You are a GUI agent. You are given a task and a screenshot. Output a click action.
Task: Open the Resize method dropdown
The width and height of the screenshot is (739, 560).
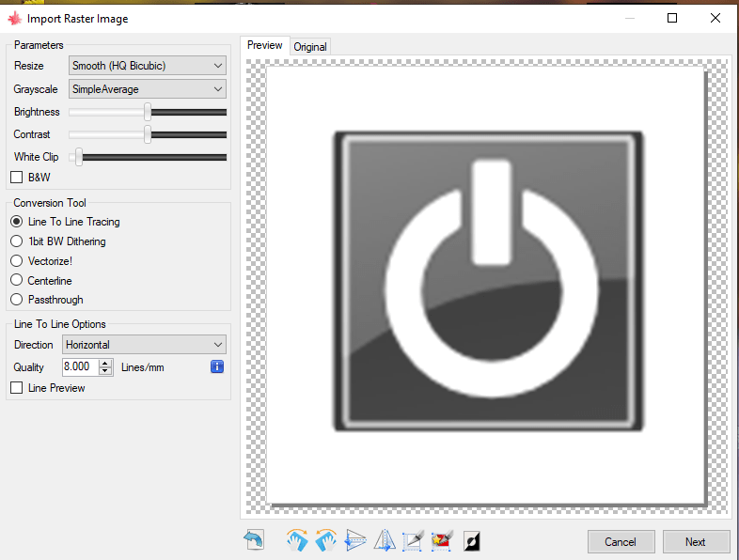148,66
